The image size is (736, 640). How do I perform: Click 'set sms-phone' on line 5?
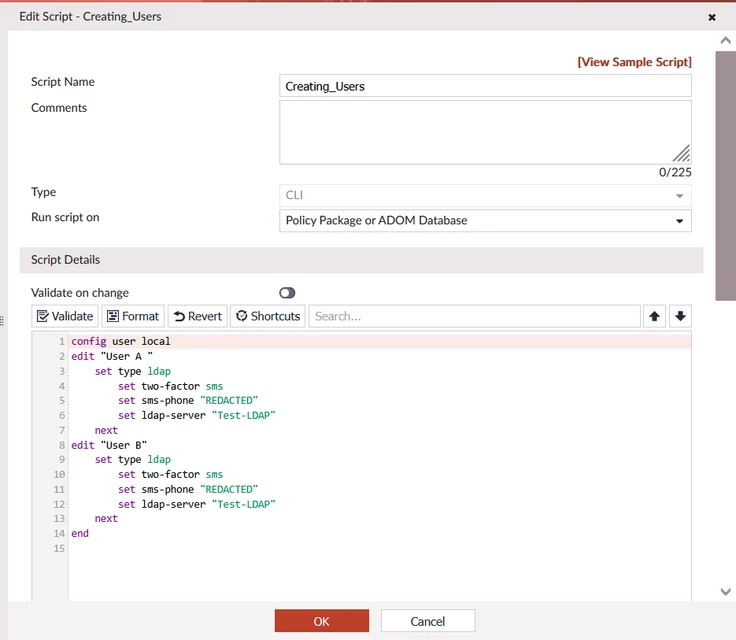(x=188, y=401)
